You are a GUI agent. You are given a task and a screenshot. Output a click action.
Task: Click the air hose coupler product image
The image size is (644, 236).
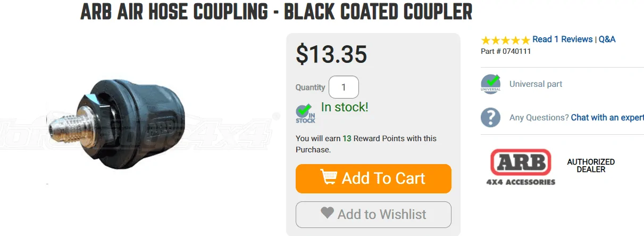coord(117,125)
